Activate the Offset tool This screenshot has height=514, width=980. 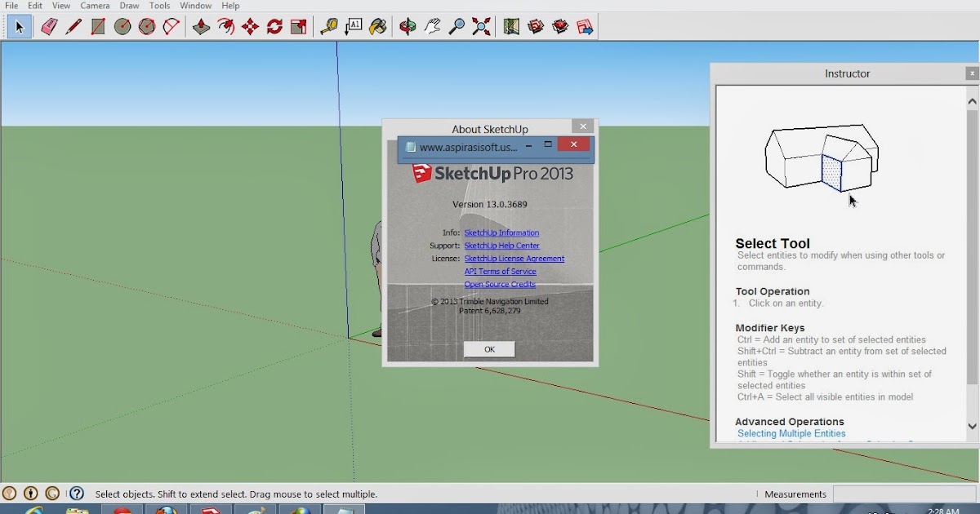(226, 27)
